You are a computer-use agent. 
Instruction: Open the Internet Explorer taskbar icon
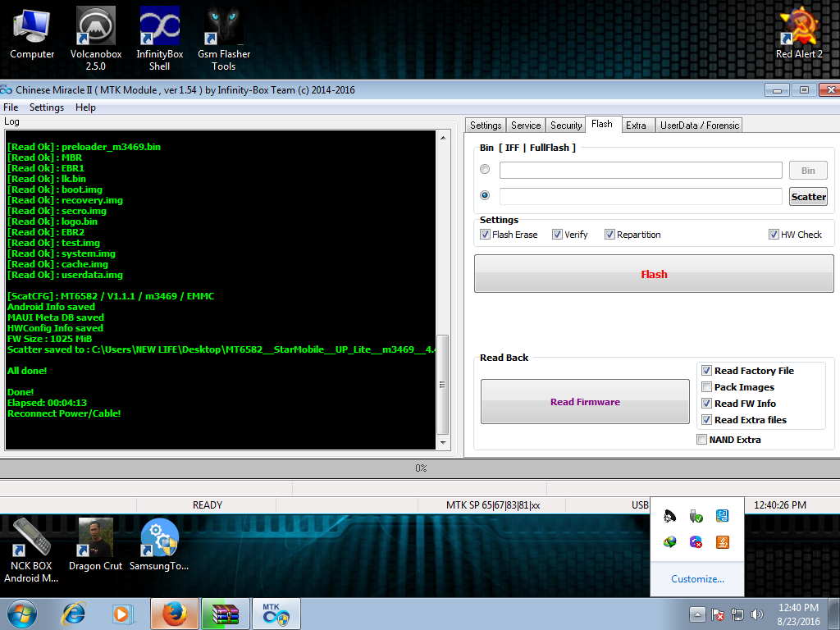(74, 614)
